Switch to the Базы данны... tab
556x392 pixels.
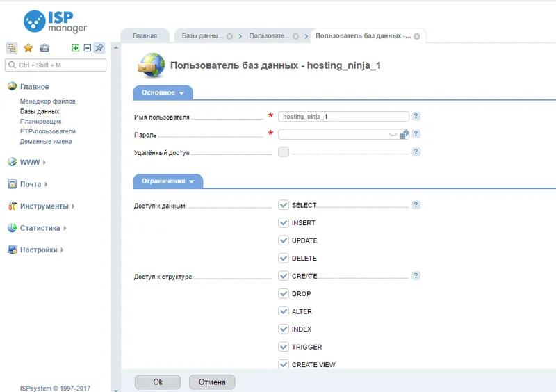click(x=202, y=36)
